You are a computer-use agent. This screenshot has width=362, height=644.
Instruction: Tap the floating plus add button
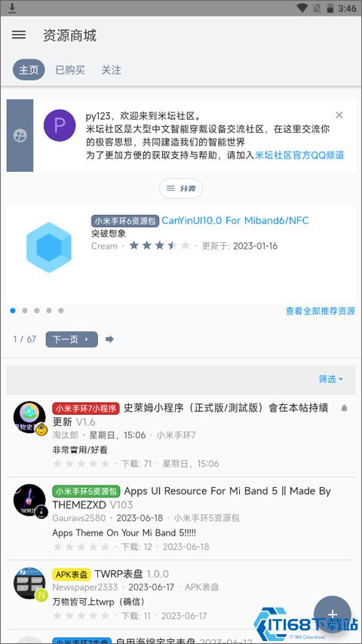pos(333,615)
